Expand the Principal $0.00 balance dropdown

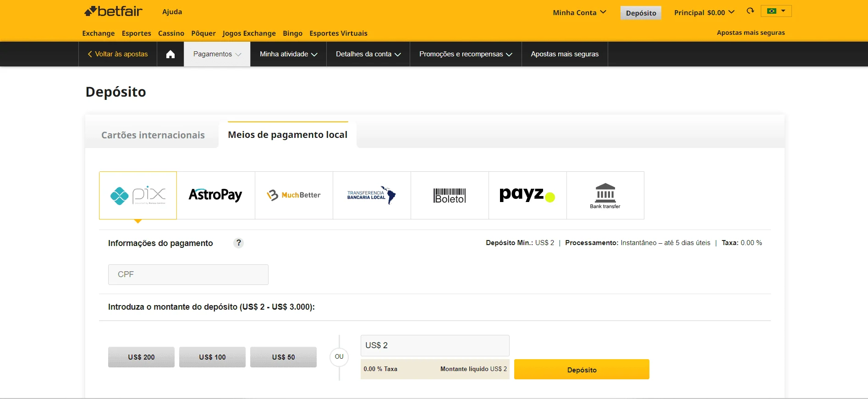[x=704, y=12]
